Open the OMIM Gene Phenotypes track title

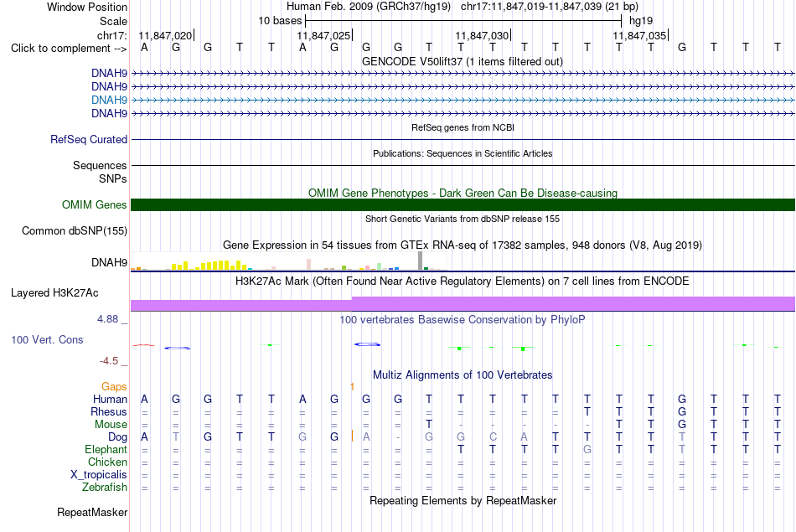coord(463,193)
